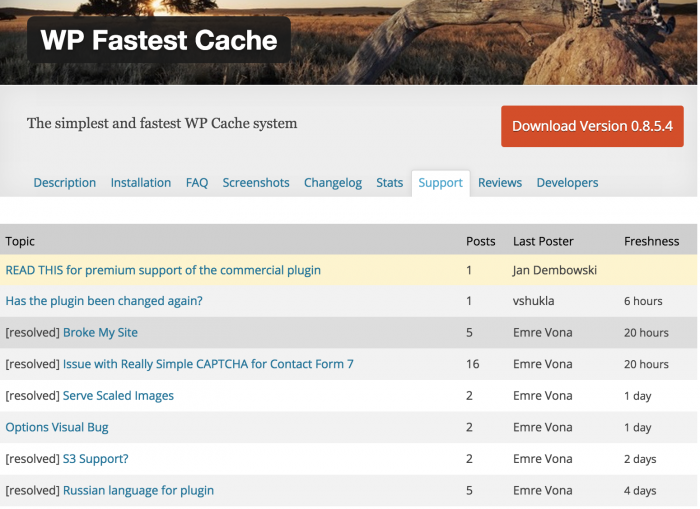Open 'Russian language for plugin' topic
The height and width of the screenshot is (509, 700).
pyautogui.click(x=138, y=490)
